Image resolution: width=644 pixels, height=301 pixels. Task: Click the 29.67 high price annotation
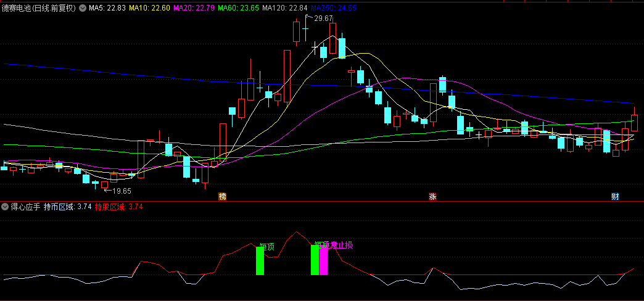[323, 18]
